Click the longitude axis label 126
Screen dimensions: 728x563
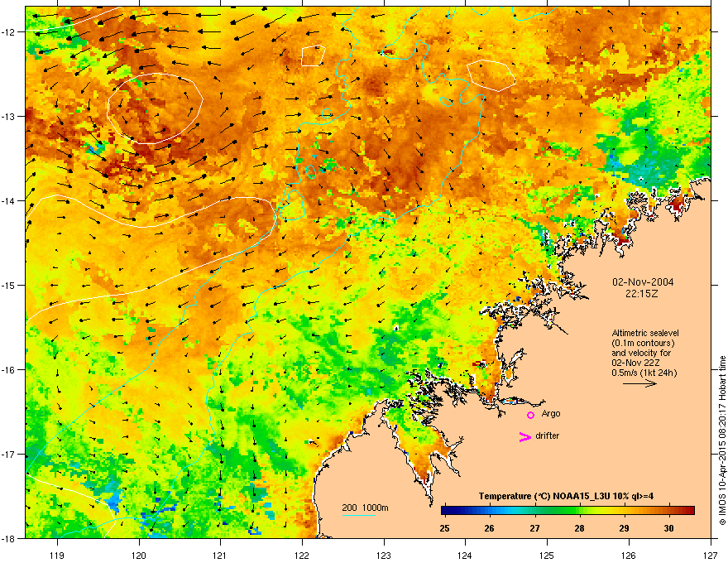pyautogui.click(x=628, y=555)
